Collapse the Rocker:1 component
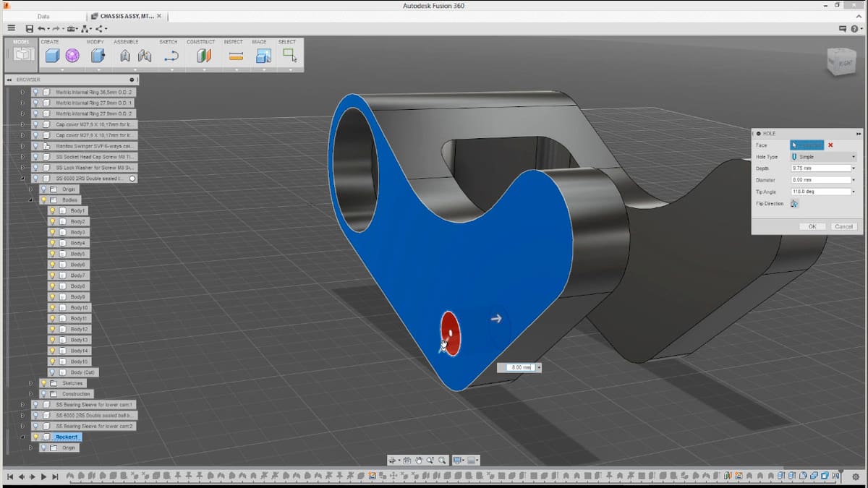 (22, 437)
